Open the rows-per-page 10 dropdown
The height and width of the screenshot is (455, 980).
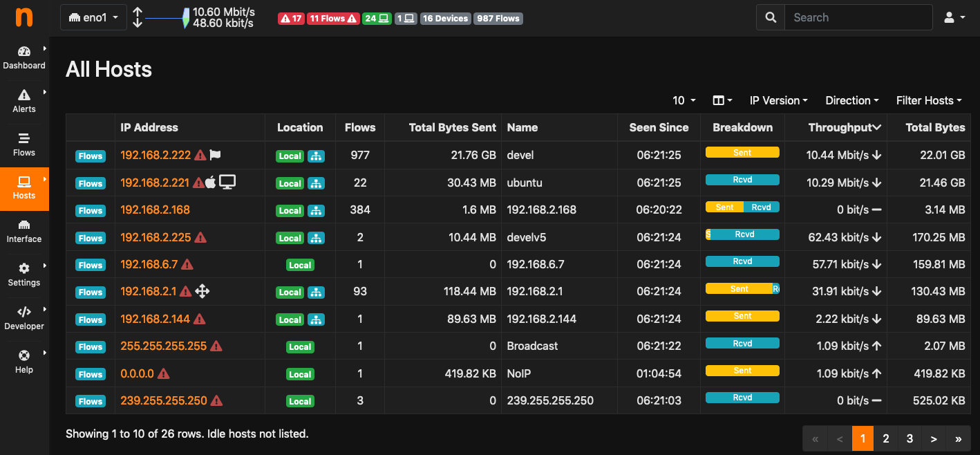coord(684,101)
